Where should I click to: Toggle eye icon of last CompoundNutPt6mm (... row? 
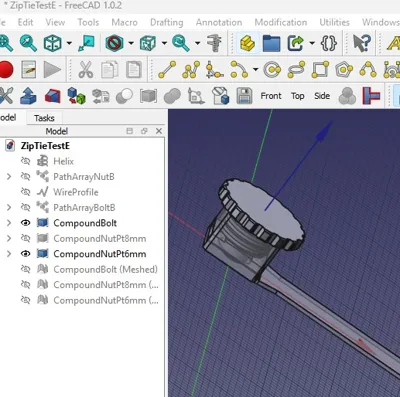[x=25, y=300]
